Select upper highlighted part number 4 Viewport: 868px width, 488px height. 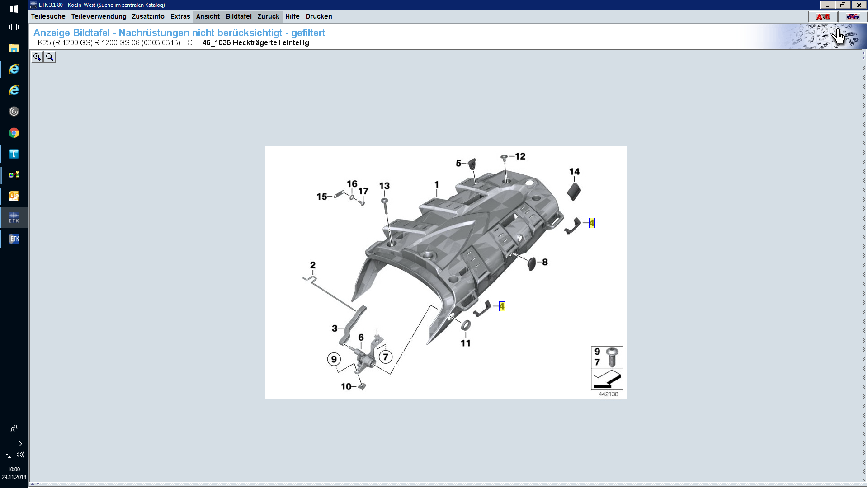592,223
